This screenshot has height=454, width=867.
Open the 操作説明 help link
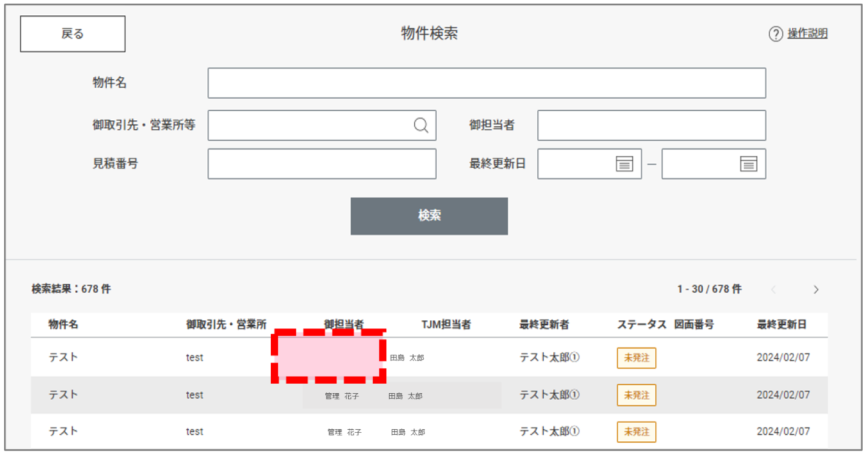[x=807, y=34]
